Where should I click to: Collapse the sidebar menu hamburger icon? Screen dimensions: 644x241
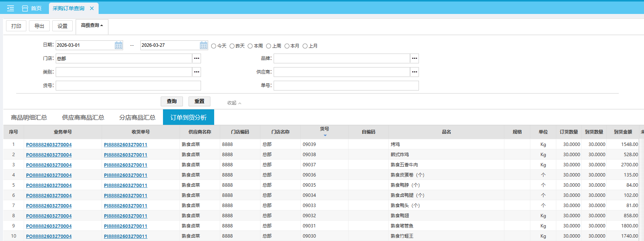[x=11, y=8]
